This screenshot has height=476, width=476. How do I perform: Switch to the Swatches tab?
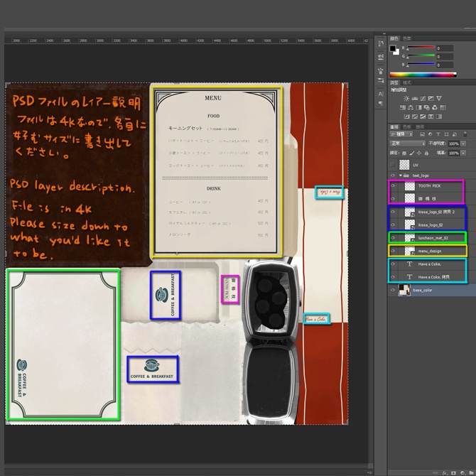tap(406, 38)
